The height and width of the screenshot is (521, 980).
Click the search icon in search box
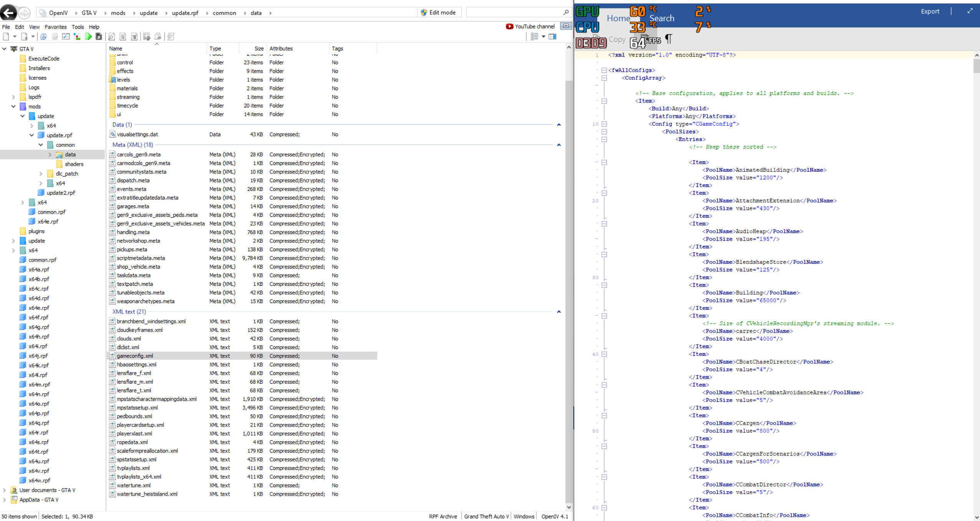566,13
